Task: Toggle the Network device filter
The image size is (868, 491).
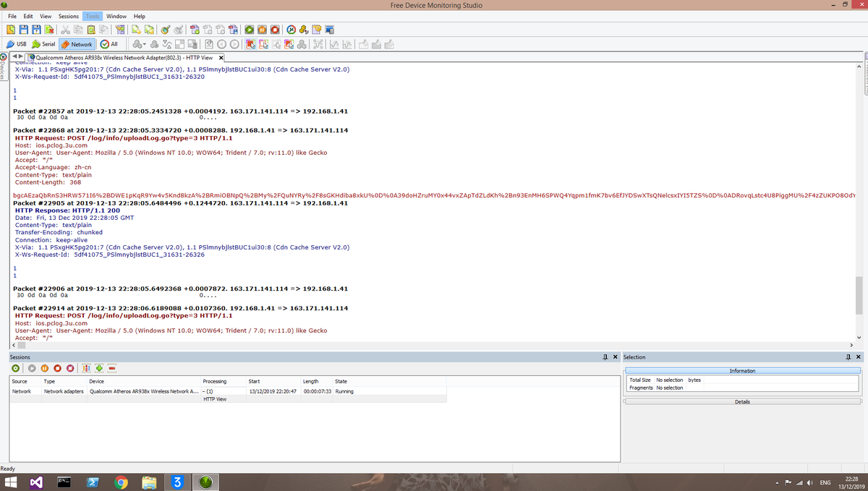Action: click(77, 44)
